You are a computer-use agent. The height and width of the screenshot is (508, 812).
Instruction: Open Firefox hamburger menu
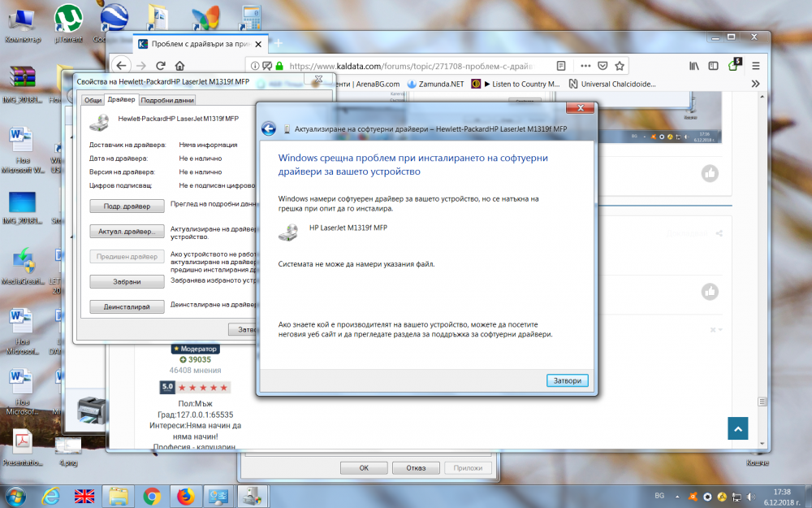click(755, 66)
